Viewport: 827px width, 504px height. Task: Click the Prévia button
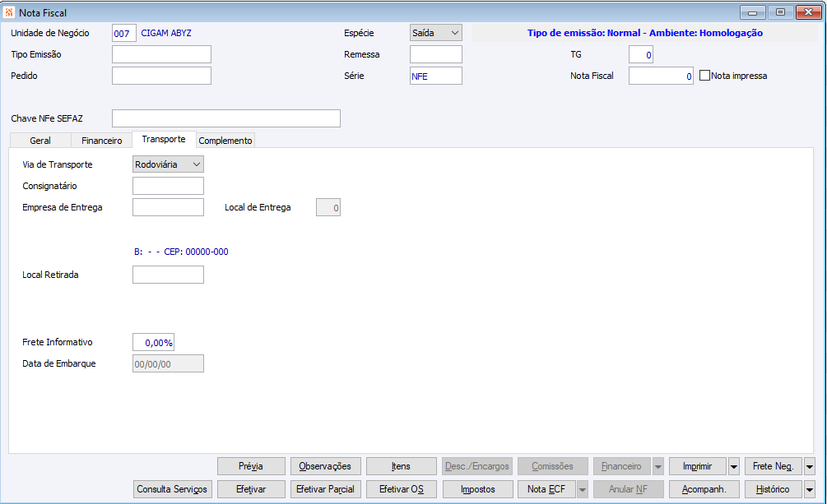251,466
